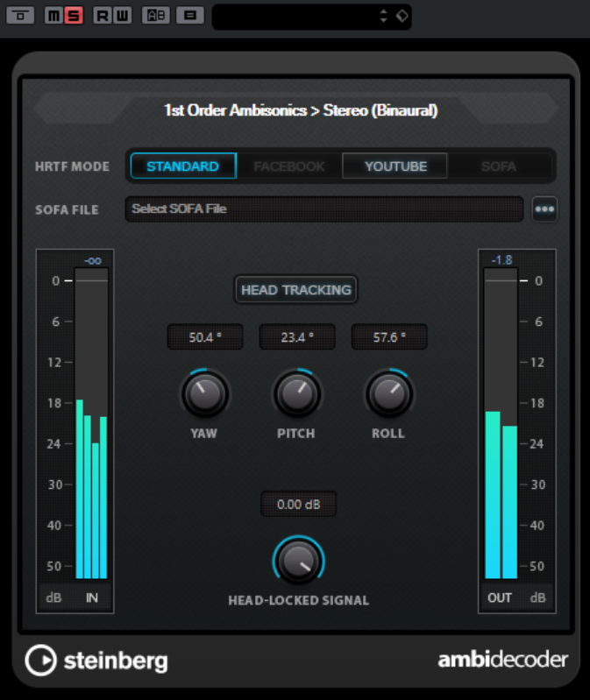Choose the SOFA HRTF mode
The height and width of the screenshot is (700, 590).
click(499, 166)
